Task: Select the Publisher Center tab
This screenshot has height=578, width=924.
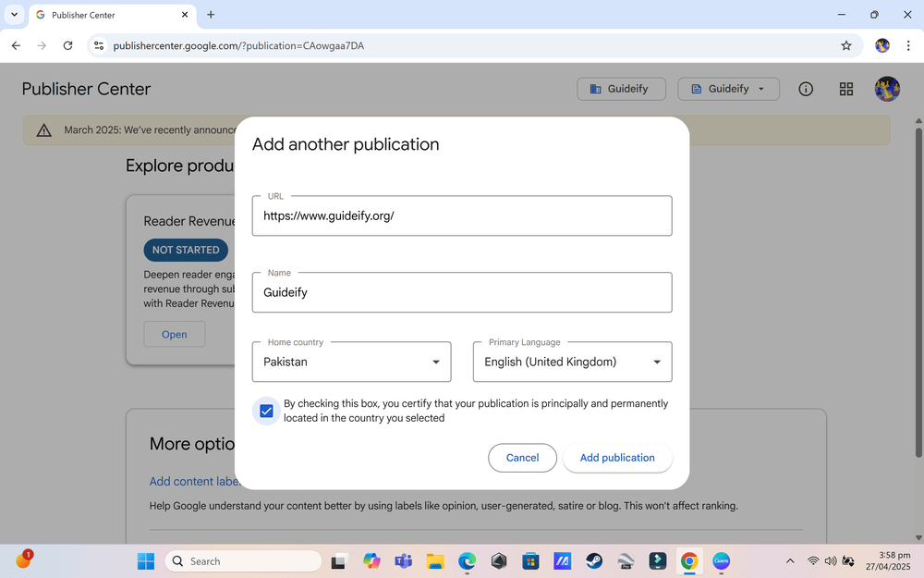Action: (x=112, y=15)
